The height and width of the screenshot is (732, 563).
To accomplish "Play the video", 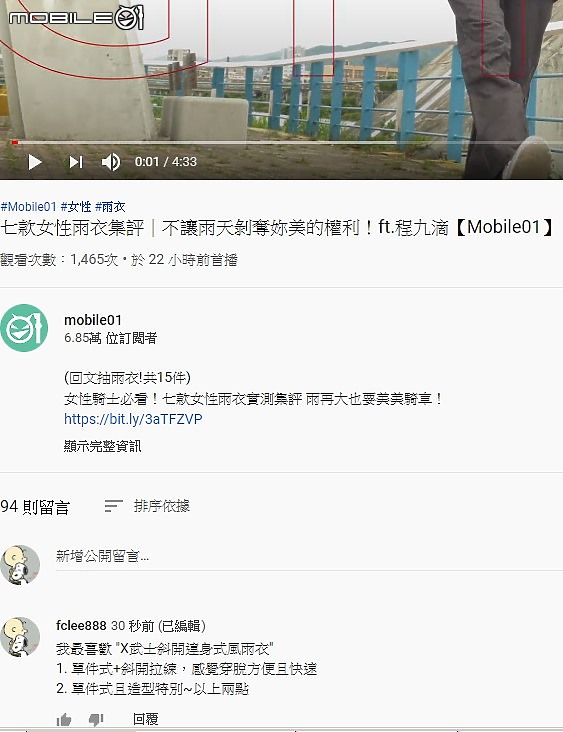I will 35,162.
